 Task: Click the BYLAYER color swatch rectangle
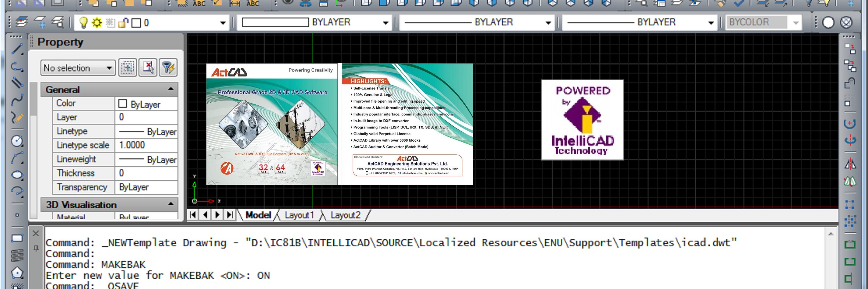[275, 23]
